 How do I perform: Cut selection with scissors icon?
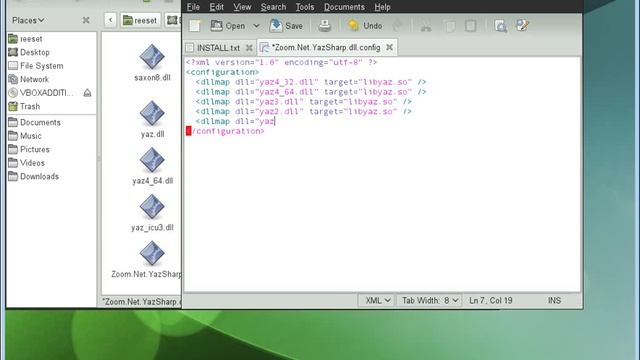[426, 26]
